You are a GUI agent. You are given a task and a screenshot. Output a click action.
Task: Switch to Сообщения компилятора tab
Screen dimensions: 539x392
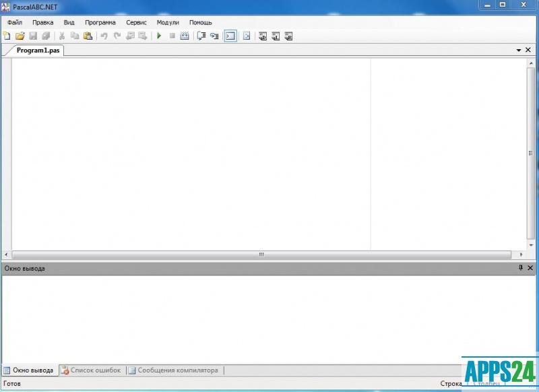pos(174,370)
